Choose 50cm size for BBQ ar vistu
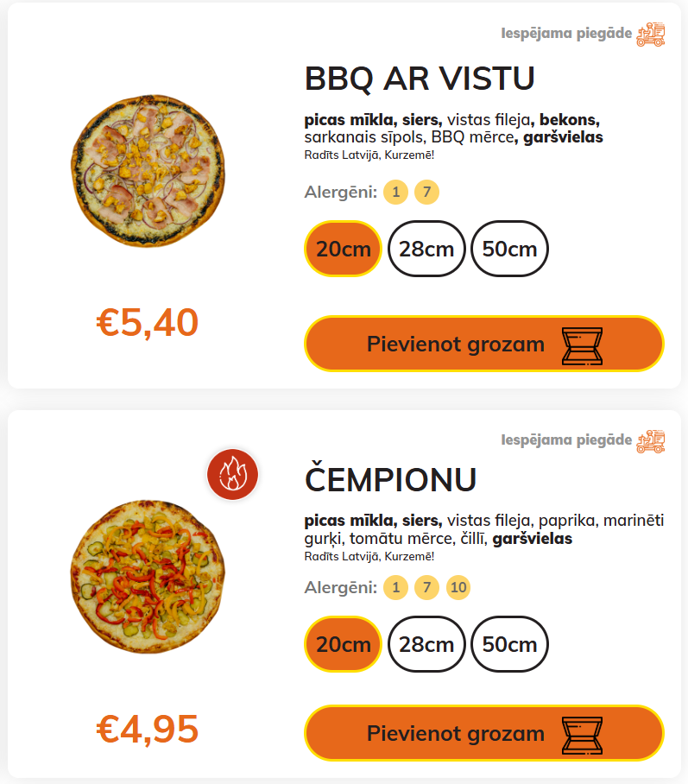Viewport: 688px width, 784px height. tap(509, 249)
